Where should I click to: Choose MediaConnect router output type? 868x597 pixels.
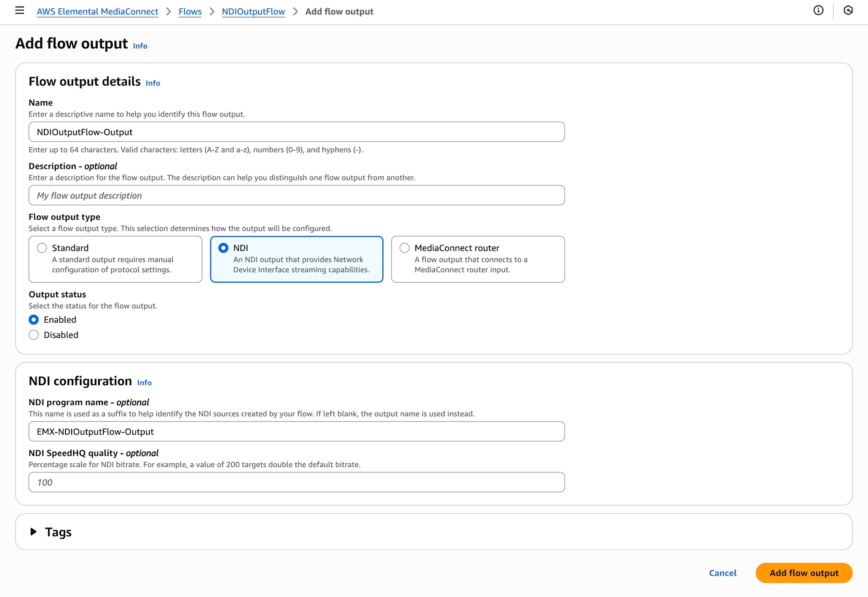[404, 248]
